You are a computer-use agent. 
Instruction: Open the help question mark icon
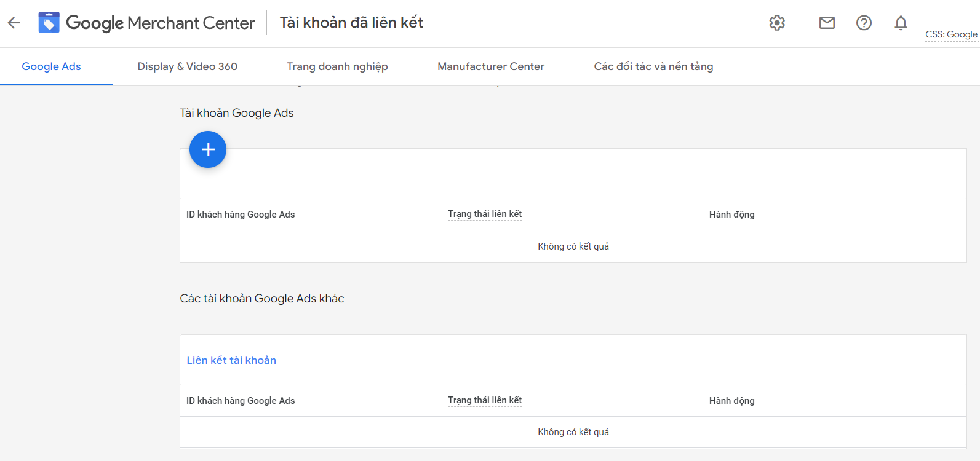864,23
